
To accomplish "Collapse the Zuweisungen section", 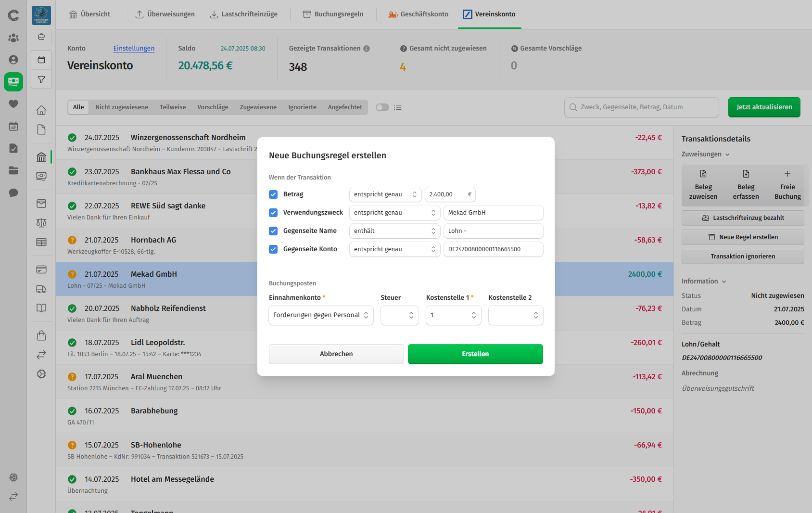I will pos(706,154).
